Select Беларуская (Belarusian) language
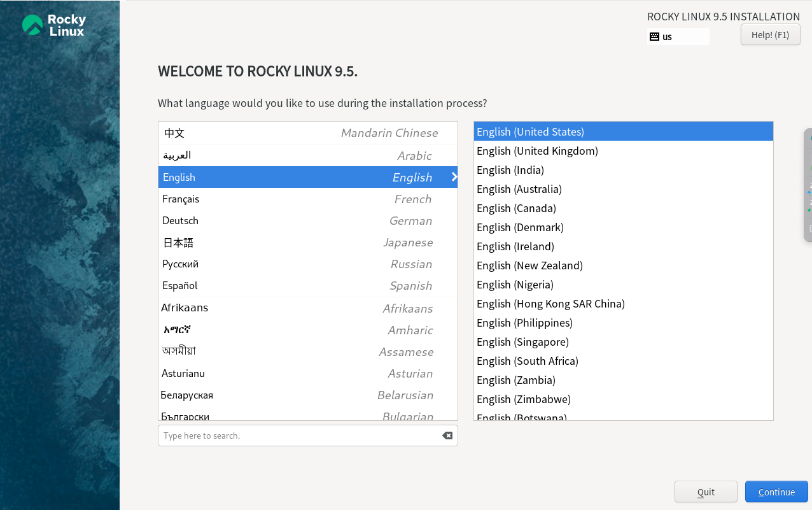 pos(308,395)
